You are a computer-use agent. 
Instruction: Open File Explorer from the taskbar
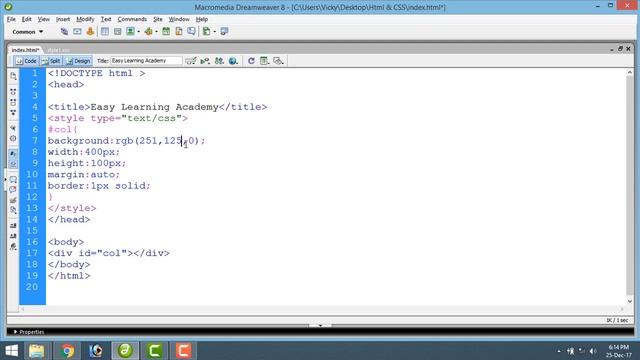point(36,351)
